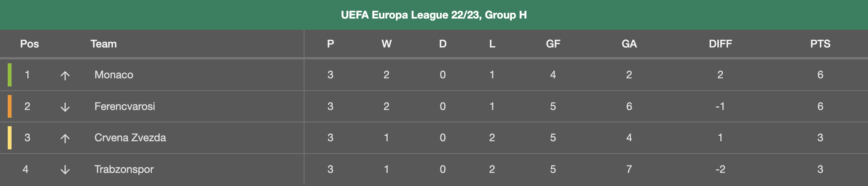
Task: Click the Pos column header
Action: (29, 44)
